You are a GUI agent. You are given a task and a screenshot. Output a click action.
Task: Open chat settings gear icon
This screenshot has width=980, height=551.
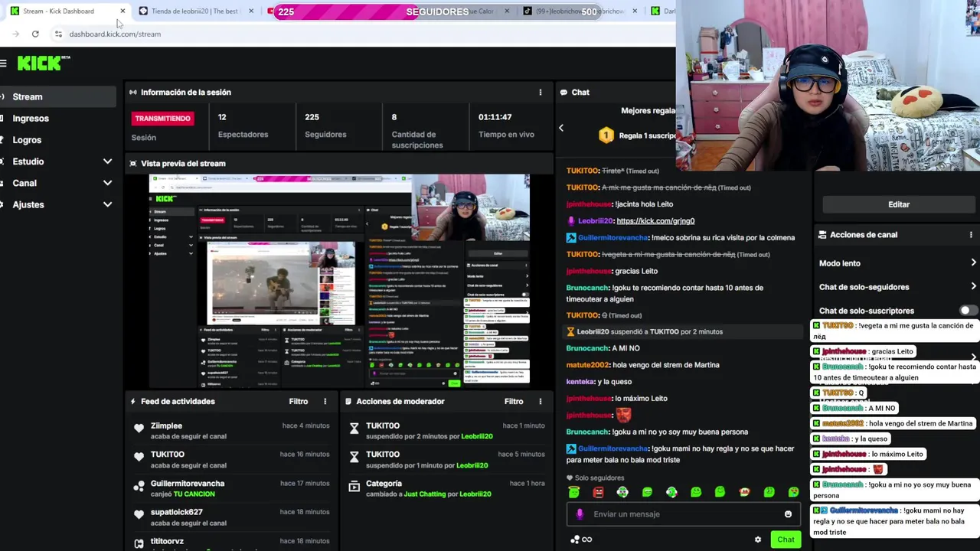[x=758, y=540]
